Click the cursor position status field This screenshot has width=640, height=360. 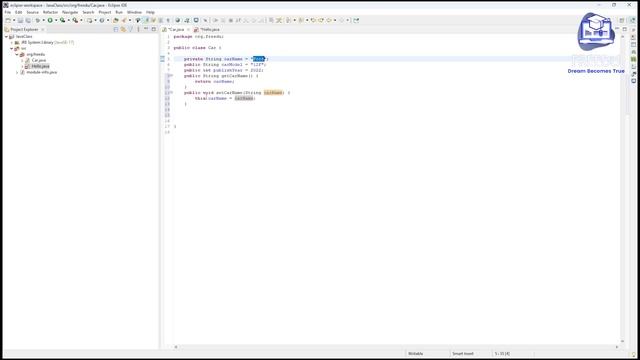click(502, 353)
